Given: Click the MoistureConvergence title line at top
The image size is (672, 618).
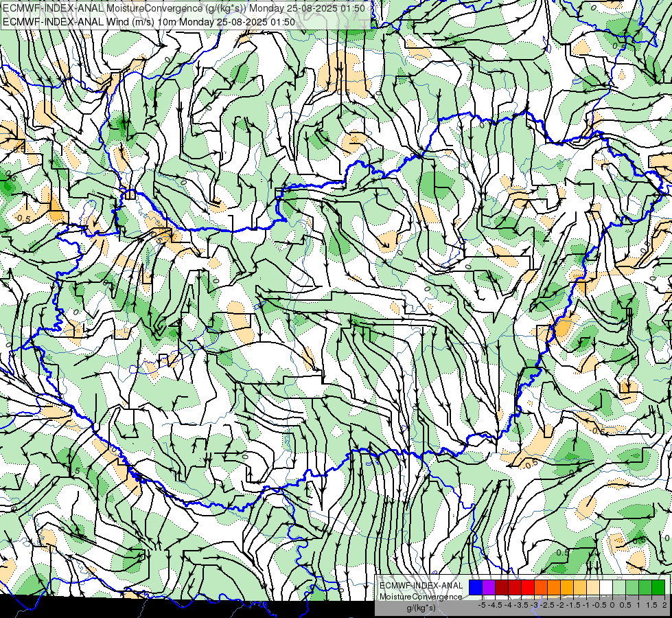Looking at the screenshot, I should (x=184, y=8).
